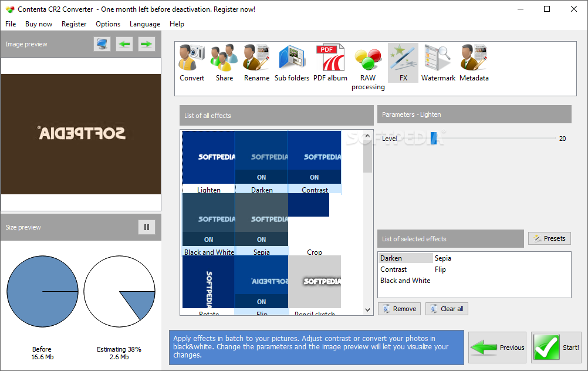Screen dimensions: 588x371
Task: Click the monitor full-screen preview icon
Action: point(102,44)
